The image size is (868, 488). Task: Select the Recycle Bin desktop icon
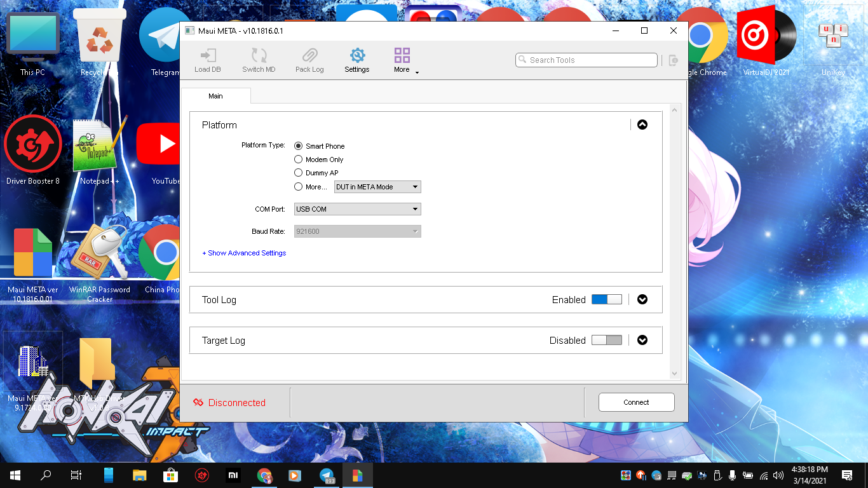99,43
